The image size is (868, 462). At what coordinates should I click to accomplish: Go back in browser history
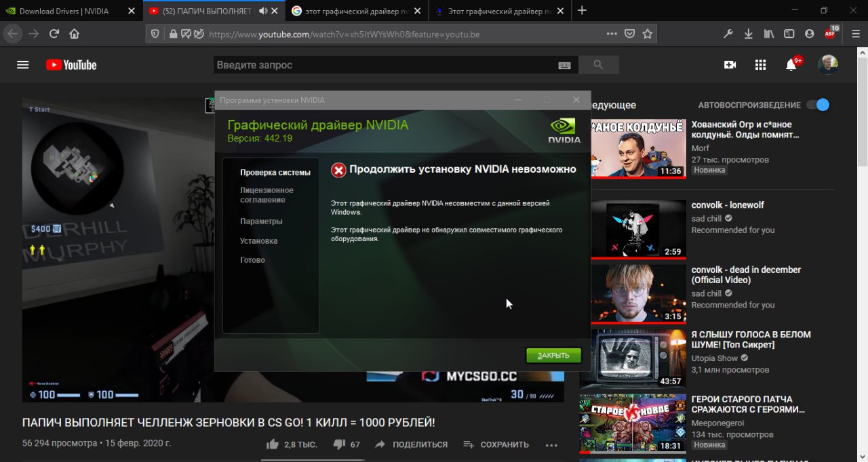(12, 33)
